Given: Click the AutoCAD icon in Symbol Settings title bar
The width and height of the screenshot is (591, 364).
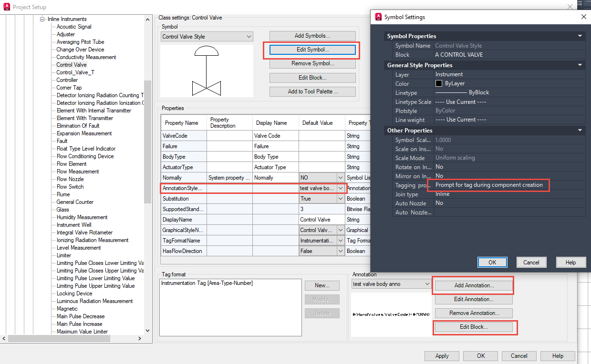Looking at the screenshot, I should tap(378, 17).
